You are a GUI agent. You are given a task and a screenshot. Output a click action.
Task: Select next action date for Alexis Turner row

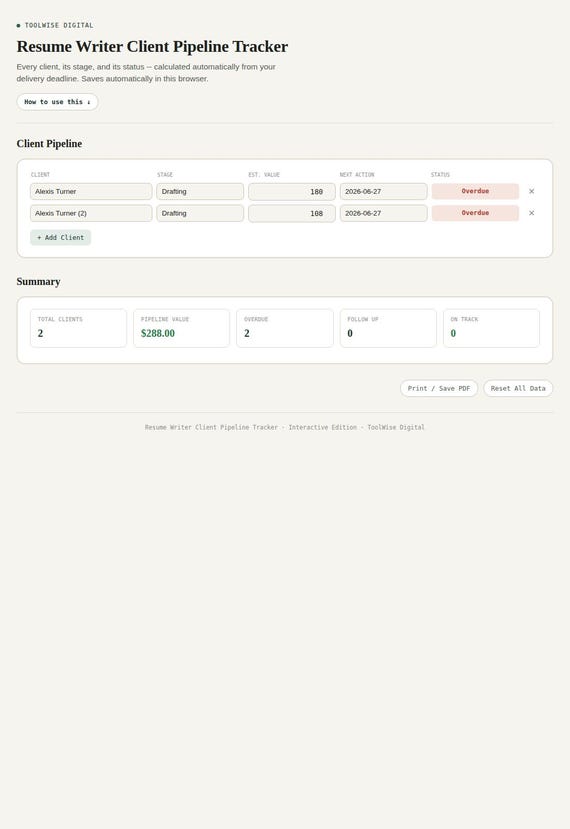click(383, 191)
